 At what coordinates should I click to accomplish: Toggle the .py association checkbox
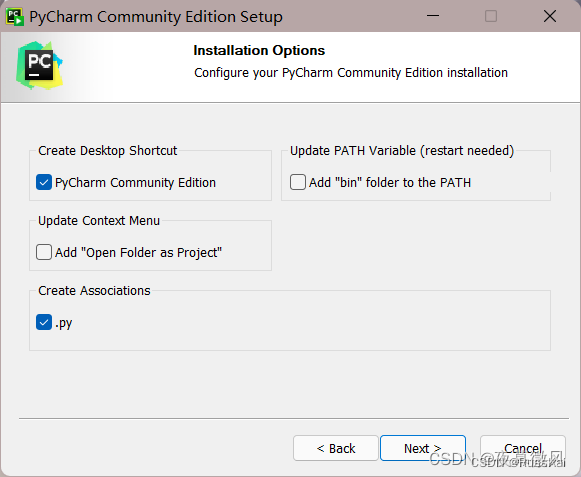click(x=44, y=322)
